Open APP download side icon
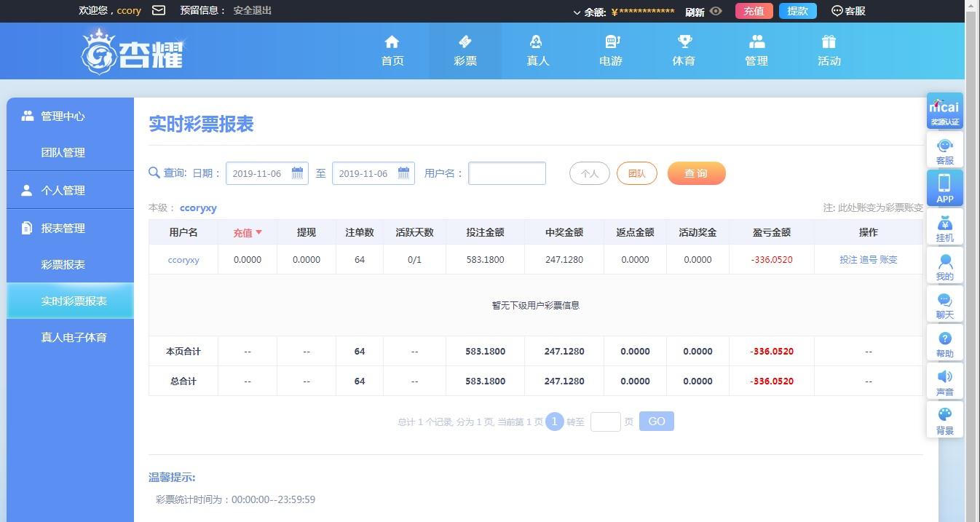The height and width of the screenshot is (522, 980). 945,188
